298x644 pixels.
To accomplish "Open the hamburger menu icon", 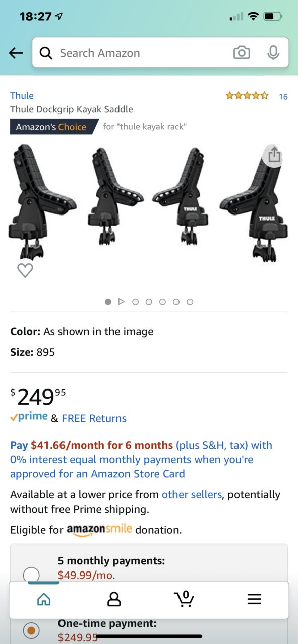I will pos(254,599).
